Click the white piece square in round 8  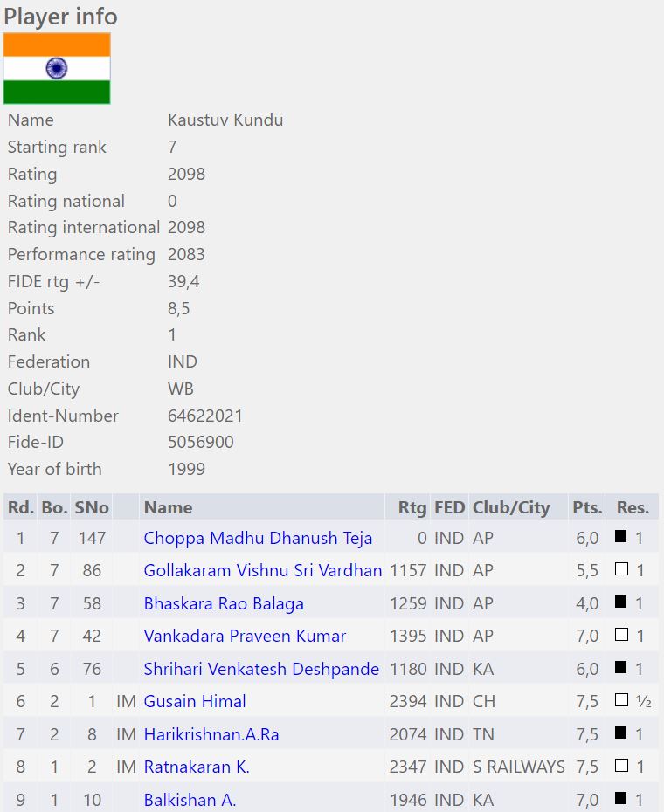621,766
